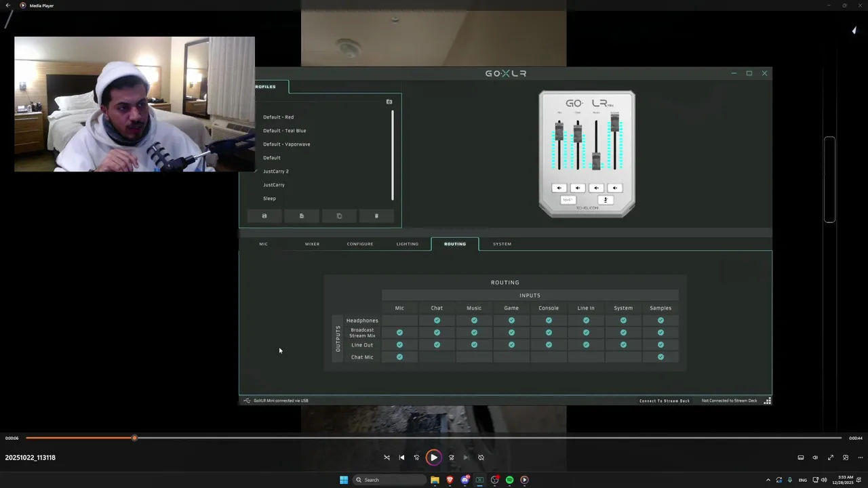Enable Mic routing to Headphones
This screenshot has height=488, width=868.
point(399,321)
